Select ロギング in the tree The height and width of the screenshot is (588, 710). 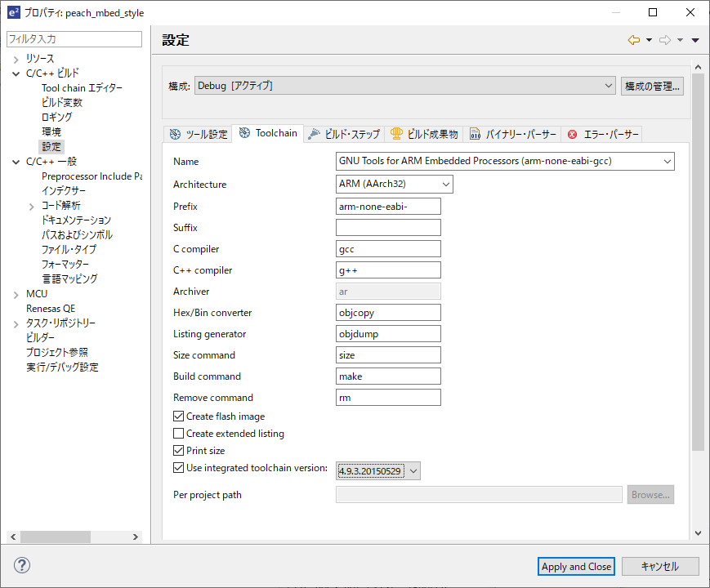tap(56, 117)
